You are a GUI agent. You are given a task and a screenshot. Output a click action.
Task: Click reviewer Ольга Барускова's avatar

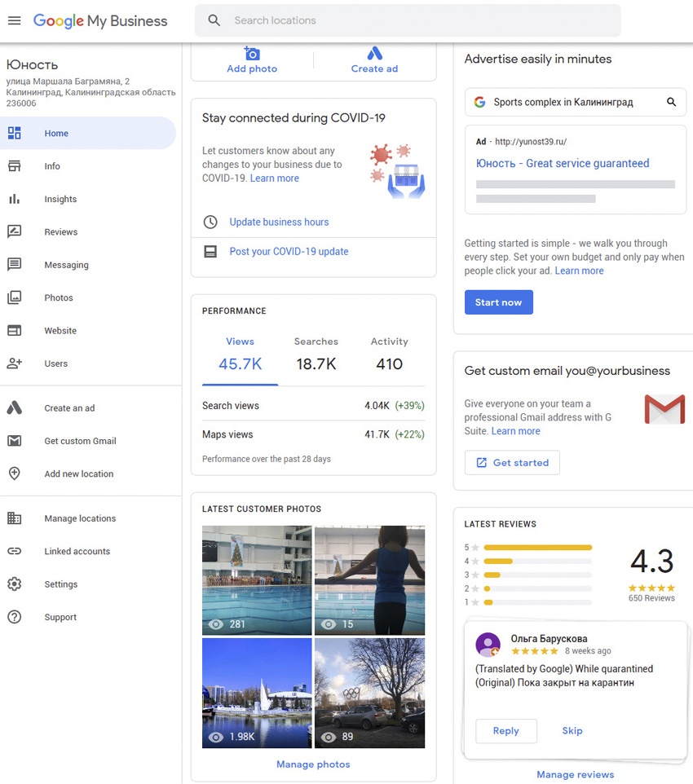click(488, 645)
